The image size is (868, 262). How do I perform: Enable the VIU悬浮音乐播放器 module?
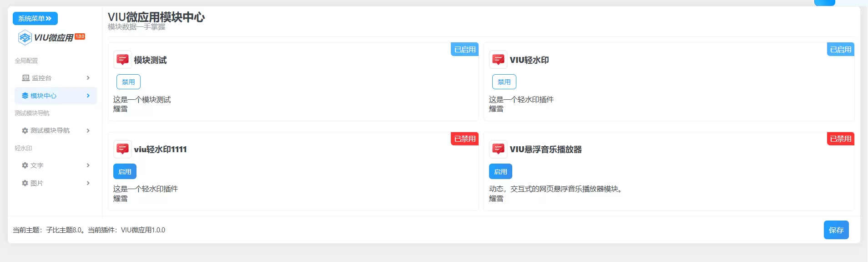[500, 172]
